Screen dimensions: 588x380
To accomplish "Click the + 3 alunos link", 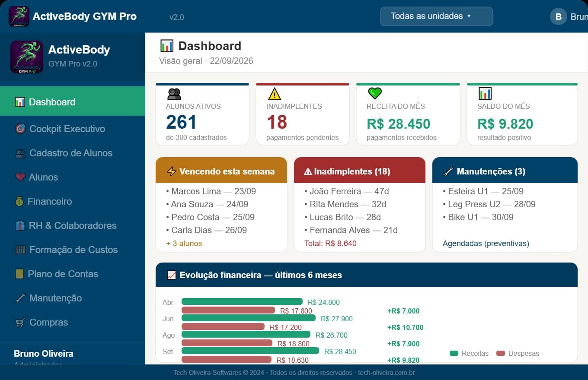I will pos(184,244).
